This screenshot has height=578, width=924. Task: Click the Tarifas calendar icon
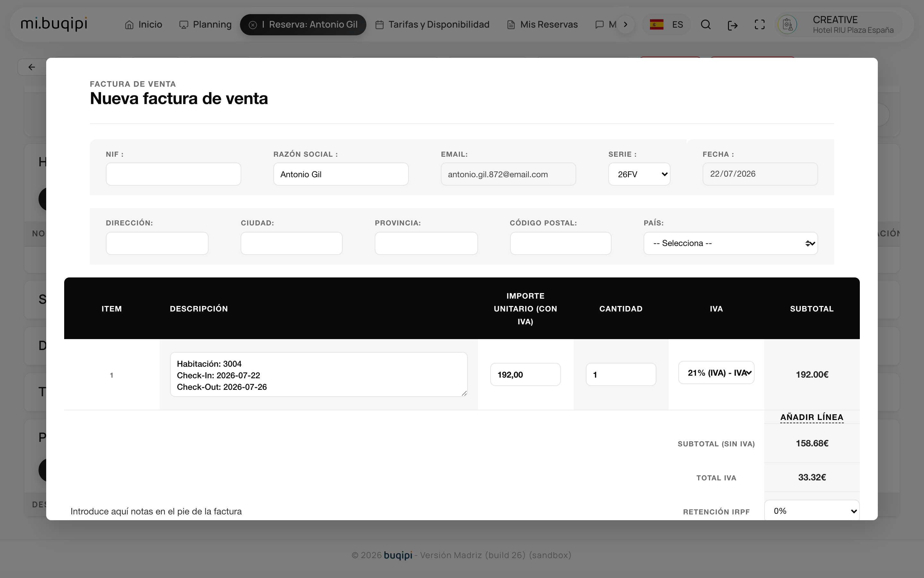379,25
